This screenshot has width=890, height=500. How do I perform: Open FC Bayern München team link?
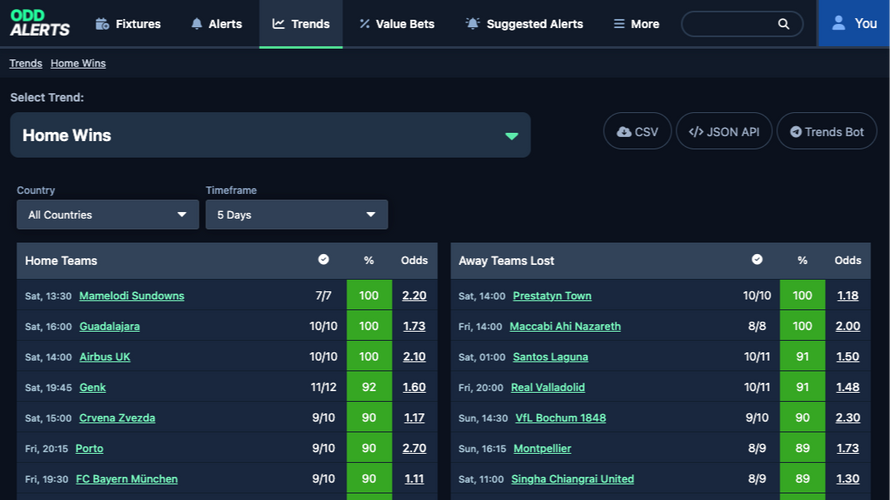point(127,479)
